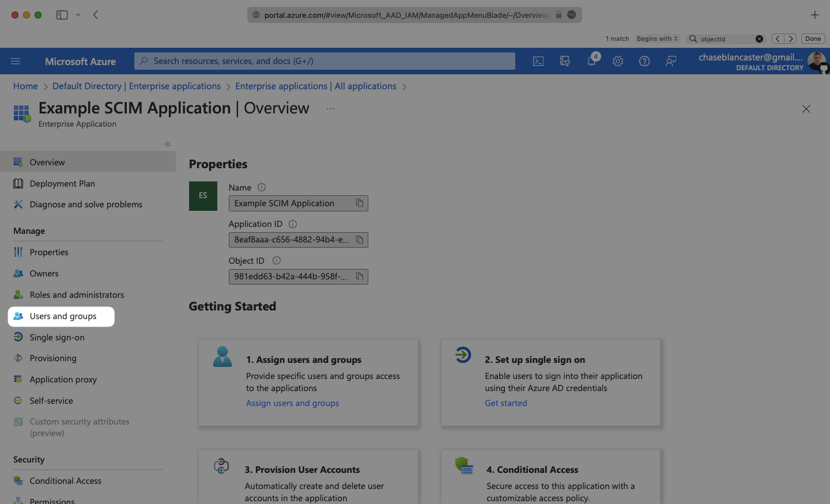Open Cloud Shell from the Azure header
This screenshot has height=504, width=830.
pyautogui.click(x=538, y=61)
